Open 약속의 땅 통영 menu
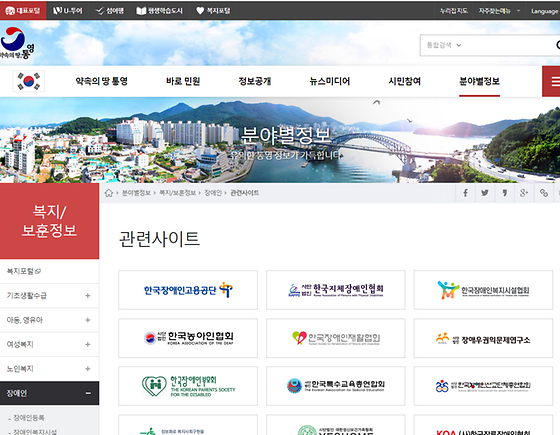560x435 pixels. coord(101,81)
